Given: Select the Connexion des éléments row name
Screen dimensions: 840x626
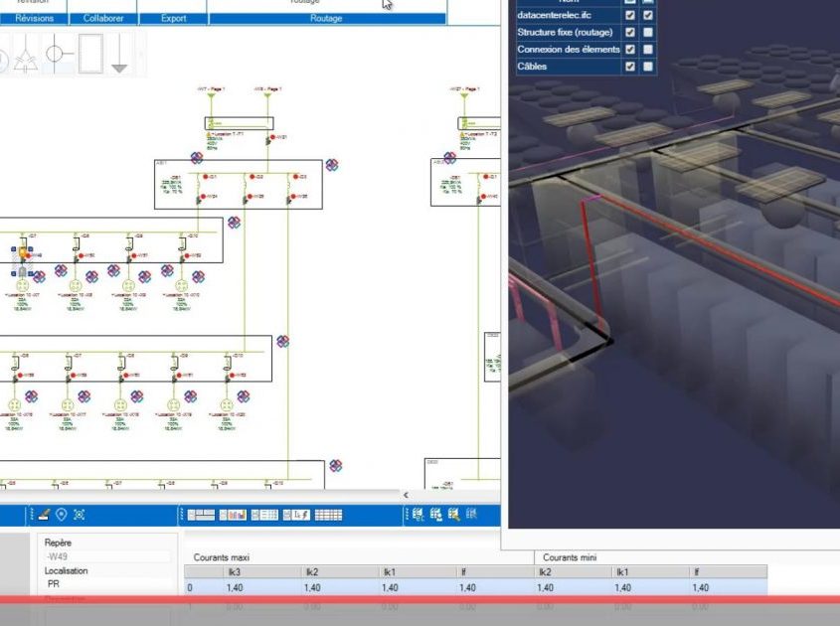Looking at the screenshot, I should pyautogui.click(x=569, y=50).
